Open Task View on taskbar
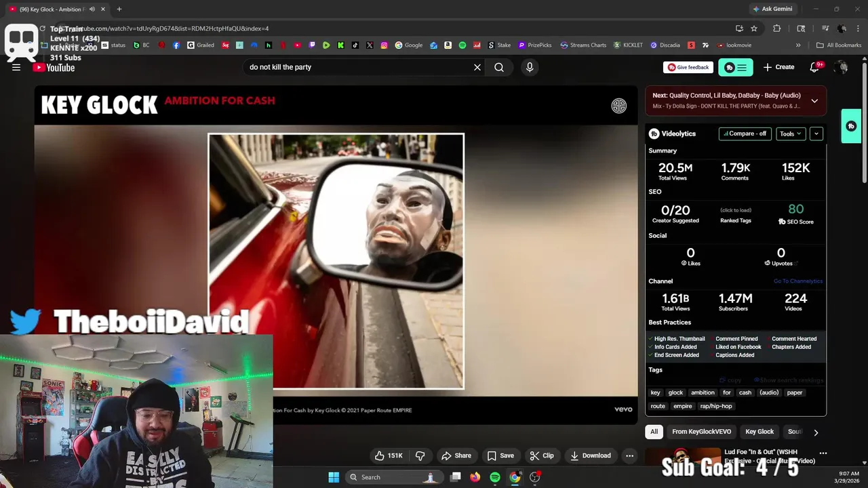This screenshot has width=868, height=488. point(456,477)
